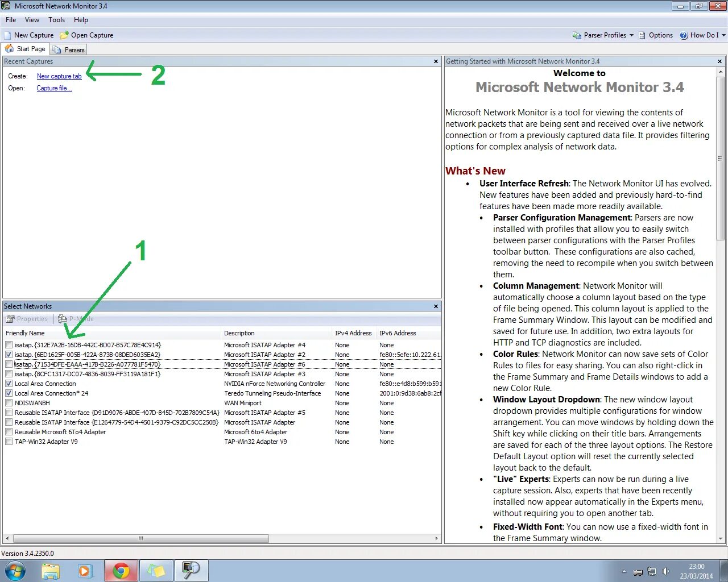728x582 pixels.
Task: Open the Tools menu
Action: 56,20
